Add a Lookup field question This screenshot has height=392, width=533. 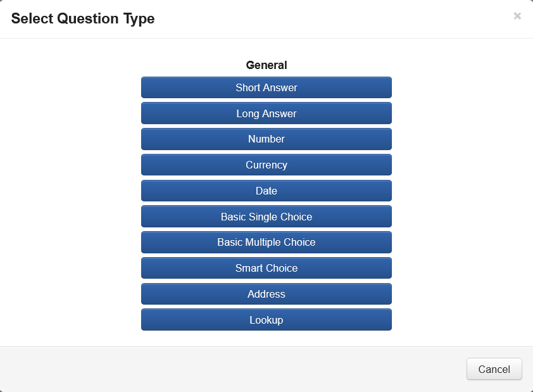266,320
